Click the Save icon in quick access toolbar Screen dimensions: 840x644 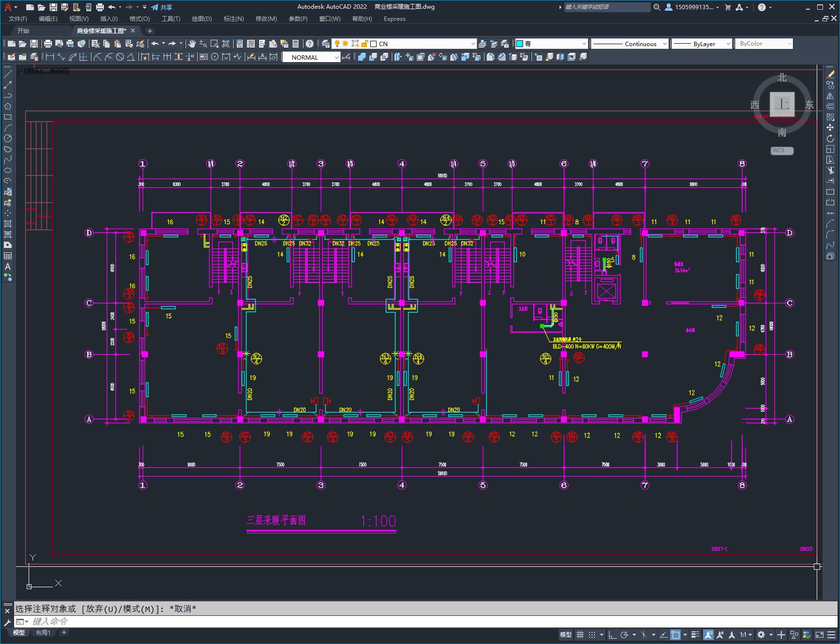pyautogui.click(x=53, y=7)
